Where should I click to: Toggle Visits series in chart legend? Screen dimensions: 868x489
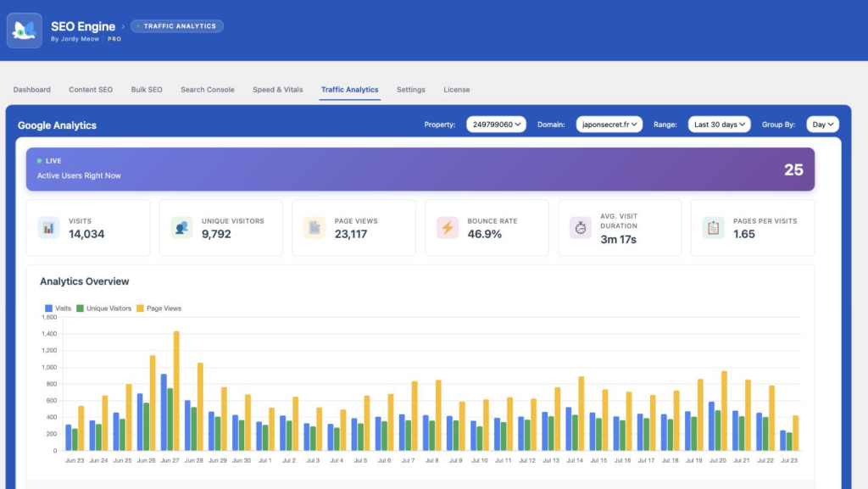click(58, 308)
